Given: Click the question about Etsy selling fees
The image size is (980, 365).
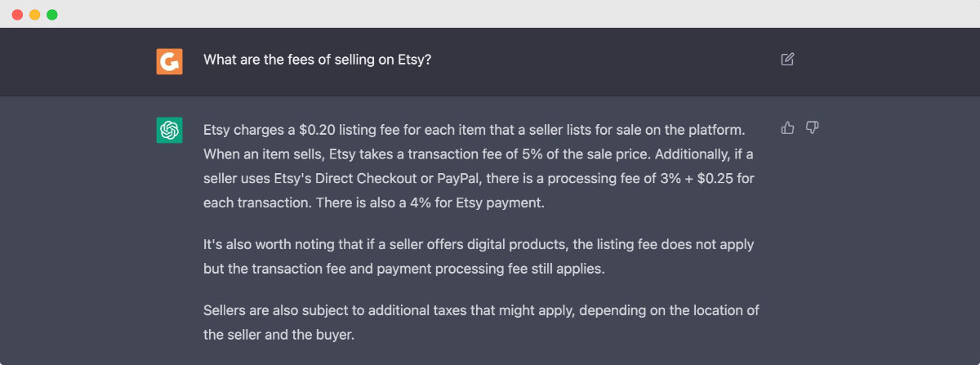Looking at the screenshot, I should pyautogui.click(x=317, y=60).
